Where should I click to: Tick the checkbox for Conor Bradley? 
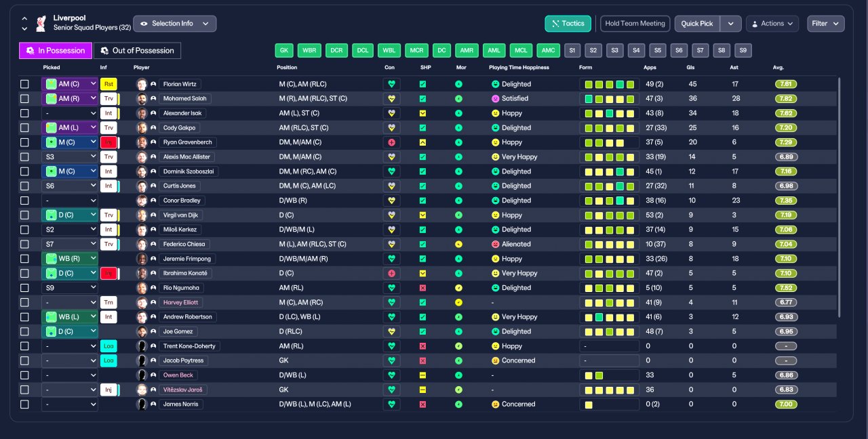coord(25,201)
